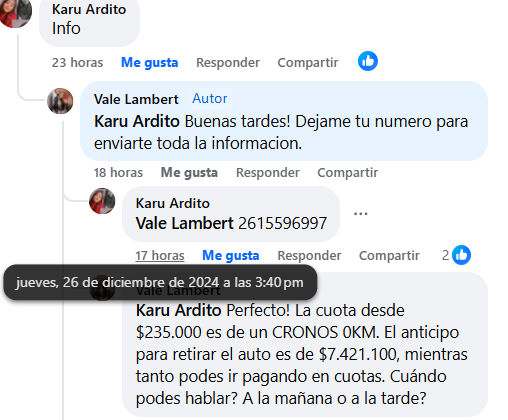
Task: Open Karu Ardito's avatar beside the Info comment
Action: 15,12
